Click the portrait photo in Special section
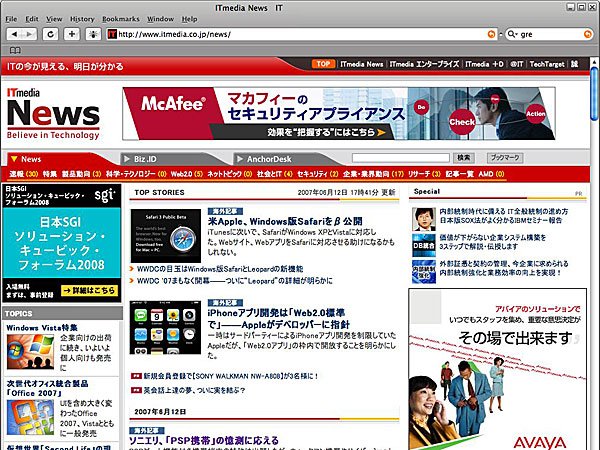The height and width of the screenshot is (450, 600). (x=424, y=219)
